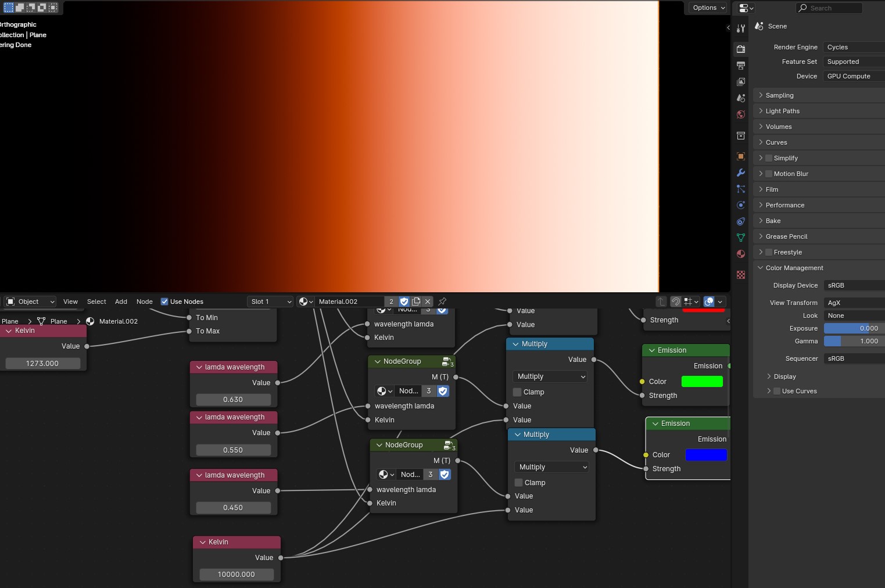The width and height of the screenshot is (885, 588).
Task: Open the Material properties tab
Action: click(x=741, y=254)
